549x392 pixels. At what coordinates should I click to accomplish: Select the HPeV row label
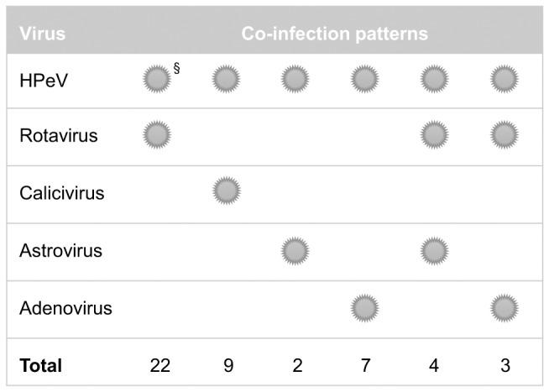point(40,80)
